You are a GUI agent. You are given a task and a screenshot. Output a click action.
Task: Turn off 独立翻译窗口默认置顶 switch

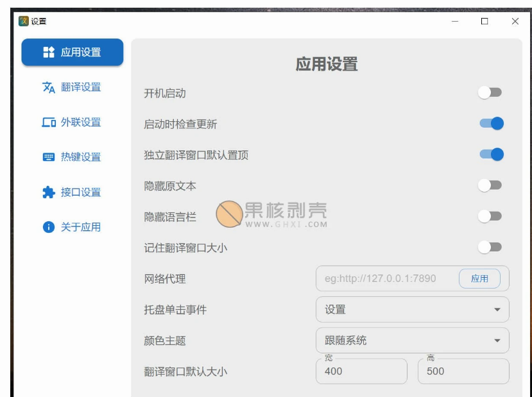(492, 155)
